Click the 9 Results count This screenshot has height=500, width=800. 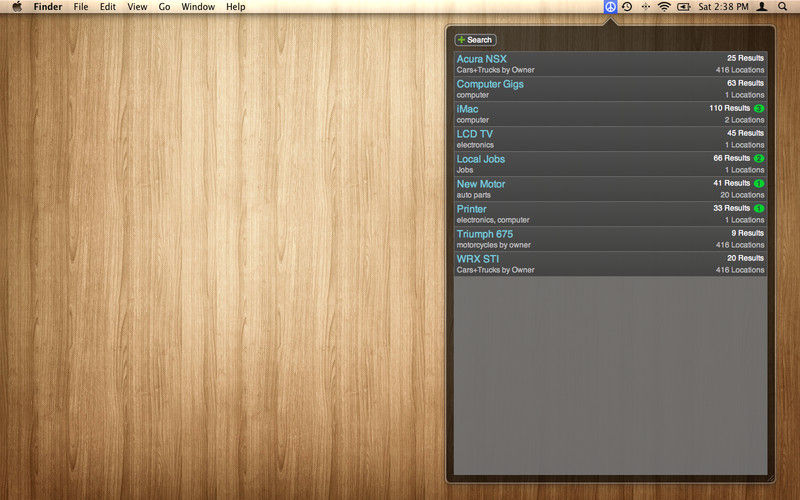(x=747, y=233)
